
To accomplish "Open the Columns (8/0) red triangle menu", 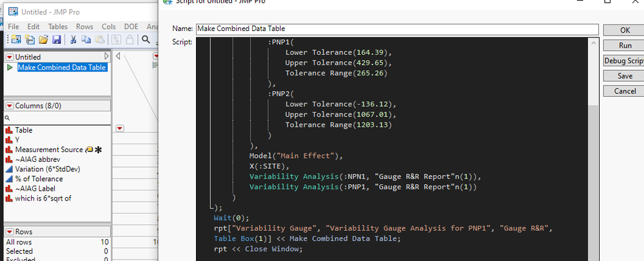I will [10, 106].
